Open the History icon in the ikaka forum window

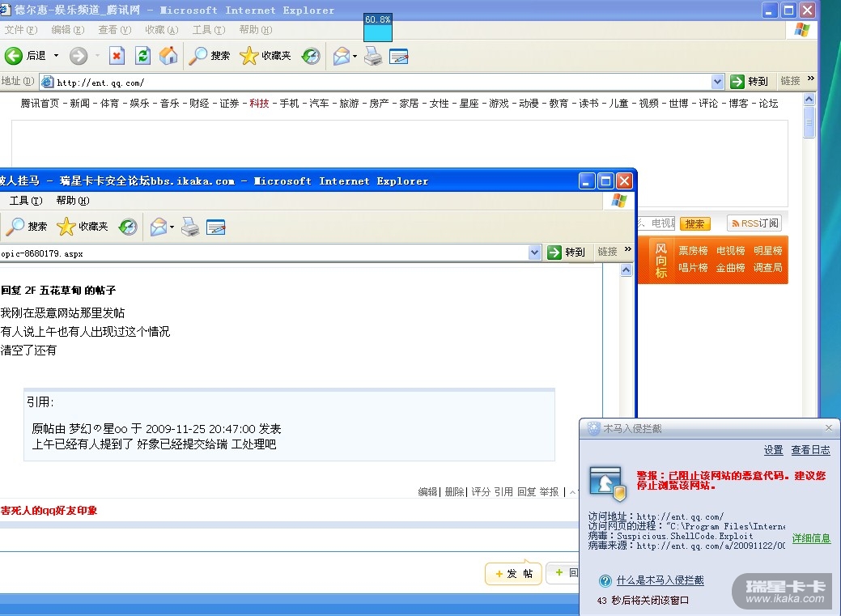[x=128, y=227]
